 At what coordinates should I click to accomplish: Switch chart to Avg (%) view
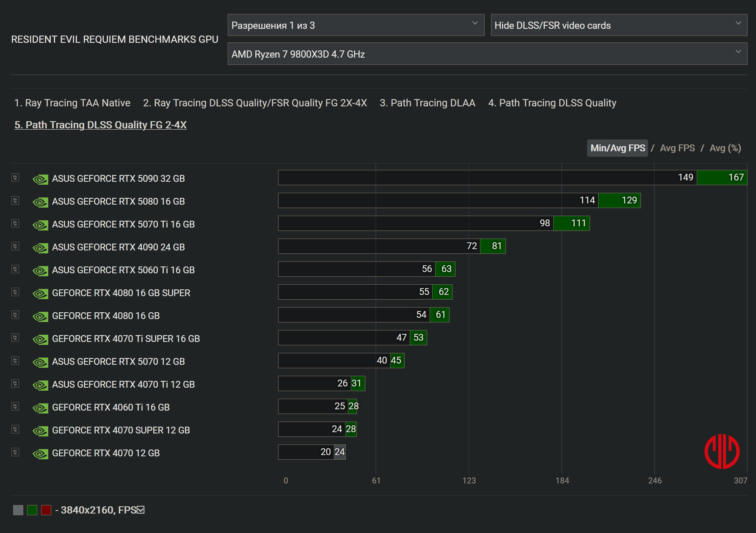tap(725, 148)
